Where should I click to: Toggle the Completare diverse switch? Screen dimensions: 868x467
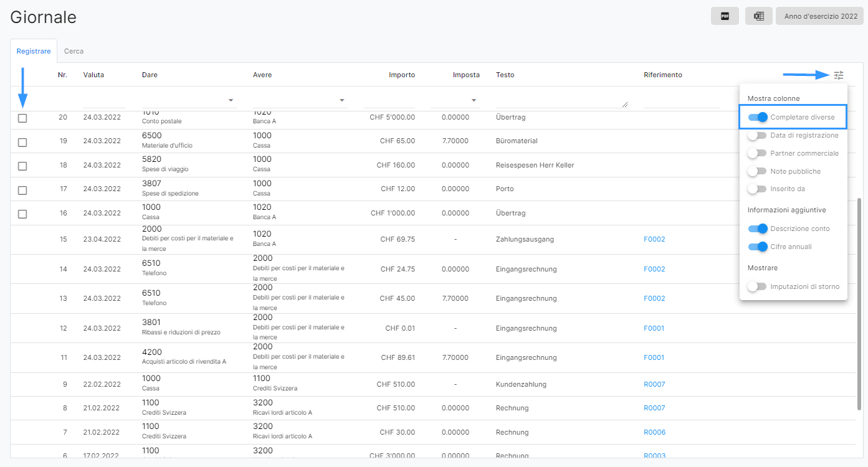coord(758,117)
